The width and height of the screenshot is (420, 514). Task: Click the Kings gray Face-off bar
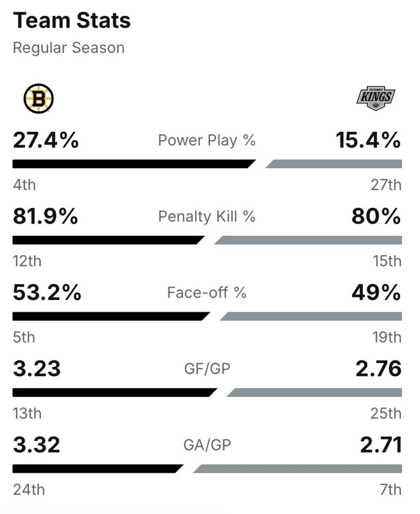click(x=312, y=316)
